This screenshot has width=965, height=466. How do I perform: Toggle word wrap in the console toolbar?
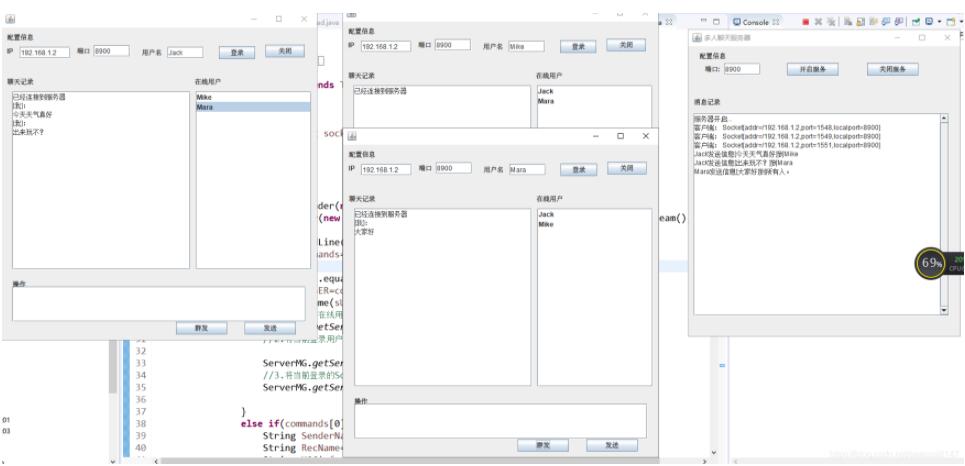[x=872, y=22]
